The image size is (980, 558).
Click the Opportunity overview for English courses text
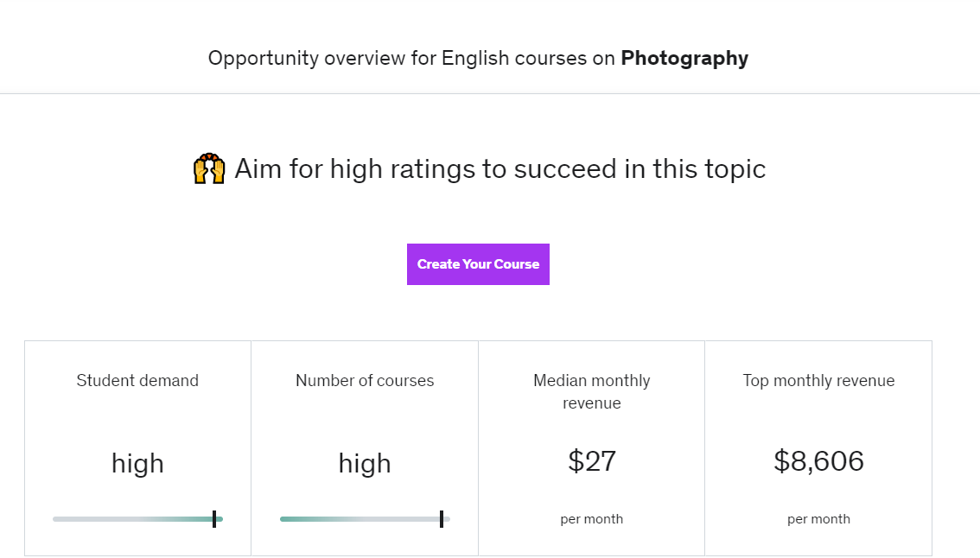[411, 58]
